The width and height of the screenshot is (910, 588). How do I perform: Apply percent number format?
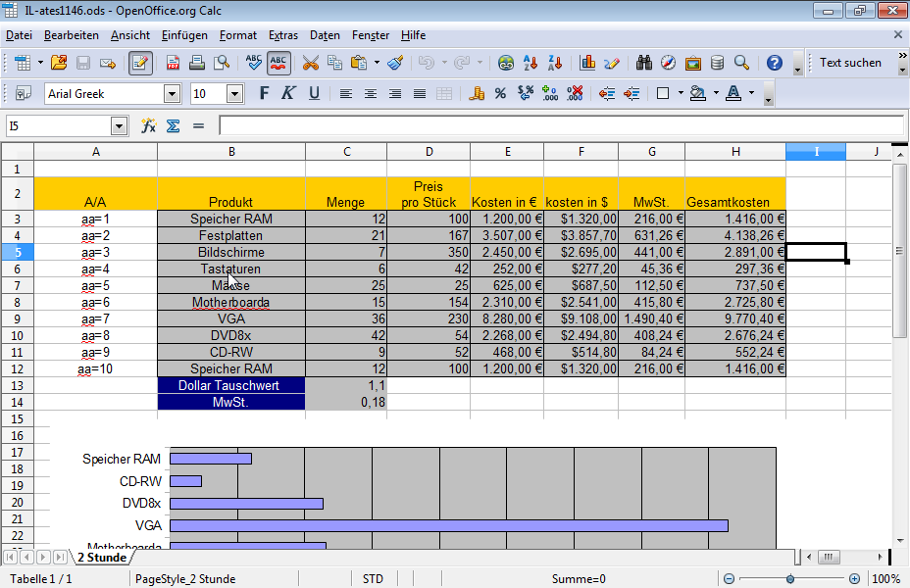point(501,93)
